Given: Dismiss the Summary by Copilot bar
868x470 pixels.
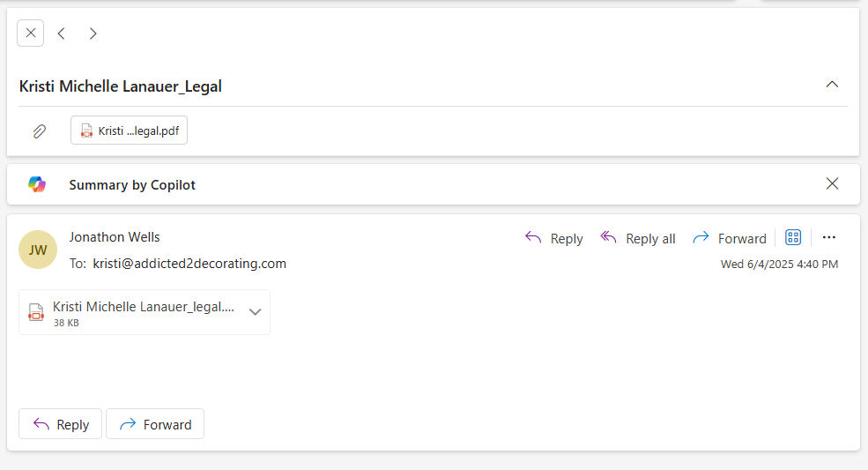Looking at the screenshot, I should 832,183.
